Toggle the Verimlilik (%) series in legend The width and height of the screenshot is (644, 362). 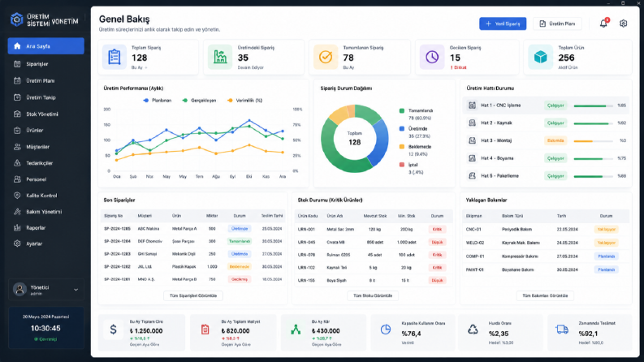[244, 100]
